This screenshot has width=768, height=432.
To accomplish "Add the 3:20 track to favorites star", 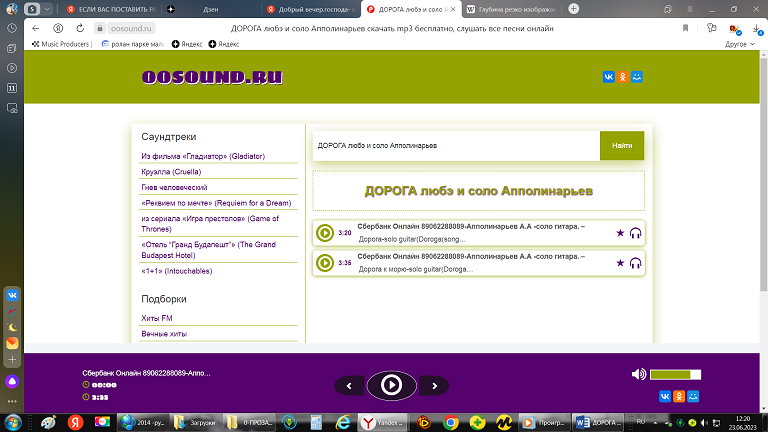I will (620, 233).
